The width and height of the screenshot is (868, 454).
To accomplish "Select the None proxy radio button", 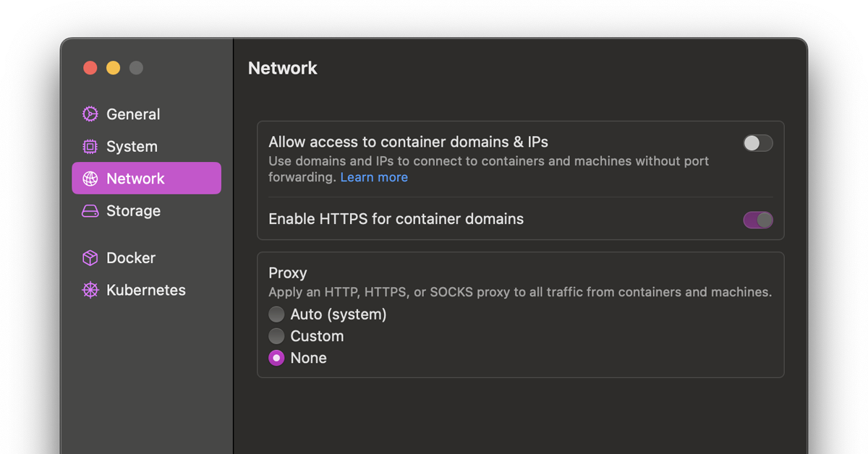I will [276, 358].
